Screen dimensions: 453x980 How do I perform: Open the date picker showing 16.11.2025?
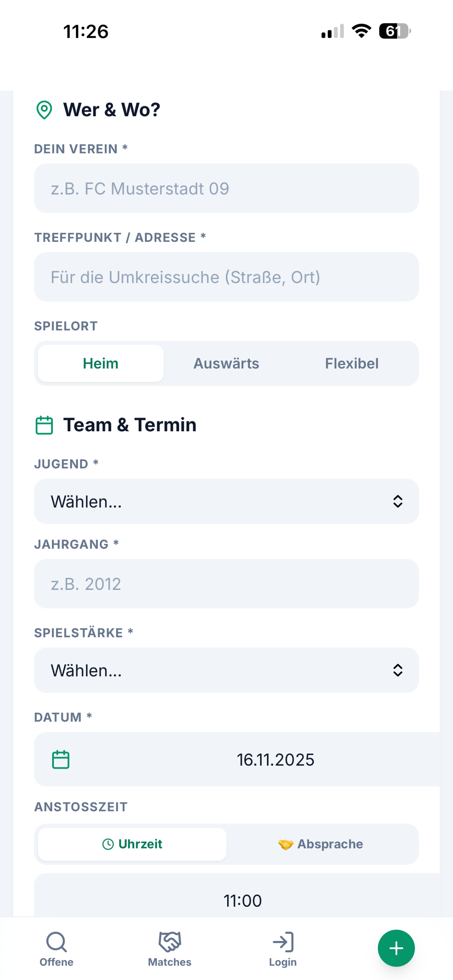(x=237, y=759)
